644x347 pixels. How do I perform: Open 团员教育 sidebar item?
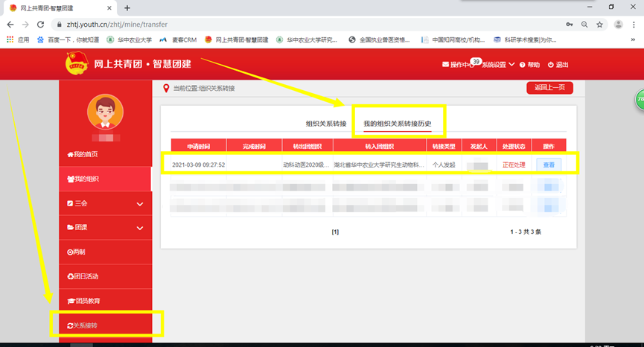[83, 301]
